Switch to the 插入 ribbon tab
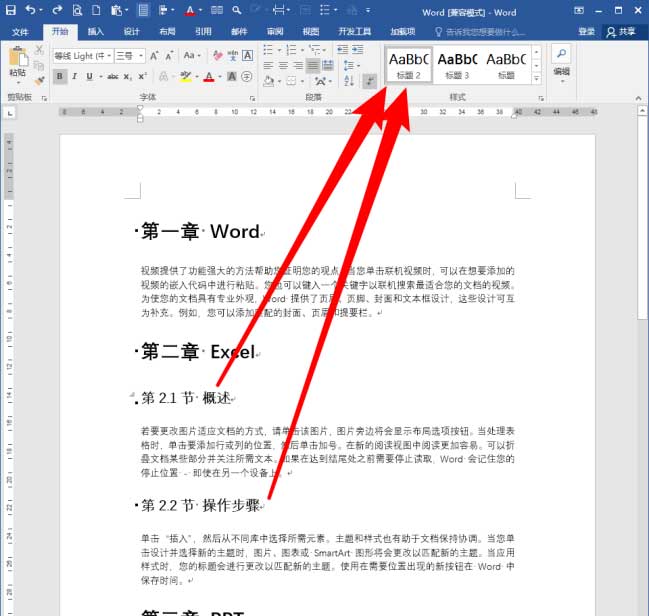The height and width of the screenshot is (616, 649). (x=95, y=31)
